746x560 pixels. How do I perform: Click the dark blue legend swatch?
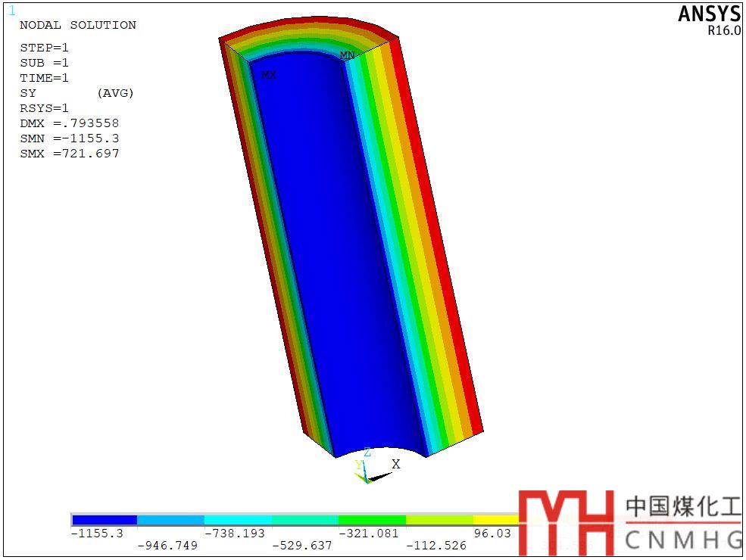[x=105, y=520]
